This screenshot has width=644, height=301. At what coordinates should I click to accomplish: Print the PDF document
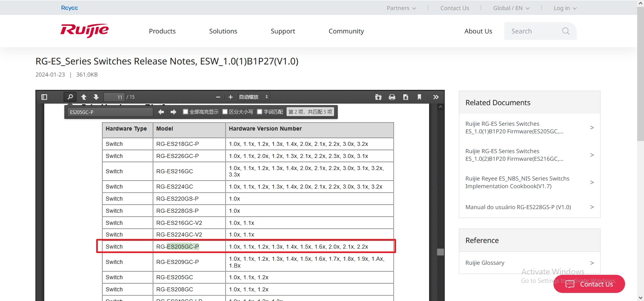(x=392, y=97)
